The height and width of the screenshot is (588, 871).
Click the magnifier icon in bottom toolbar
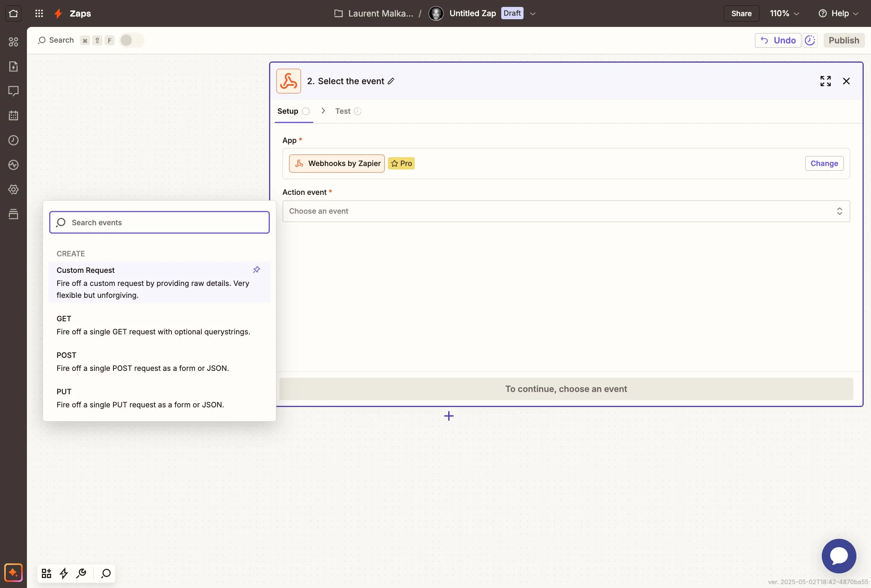(x=106, y=573)
